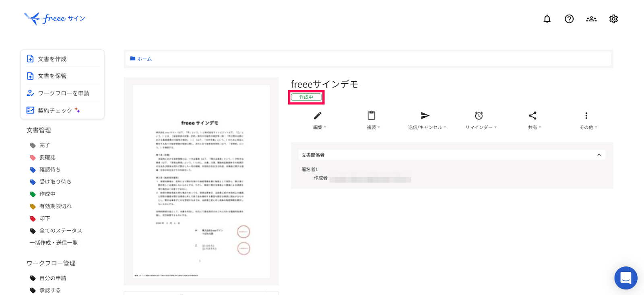
Task: Click the share icon
Action: [533, 116]
